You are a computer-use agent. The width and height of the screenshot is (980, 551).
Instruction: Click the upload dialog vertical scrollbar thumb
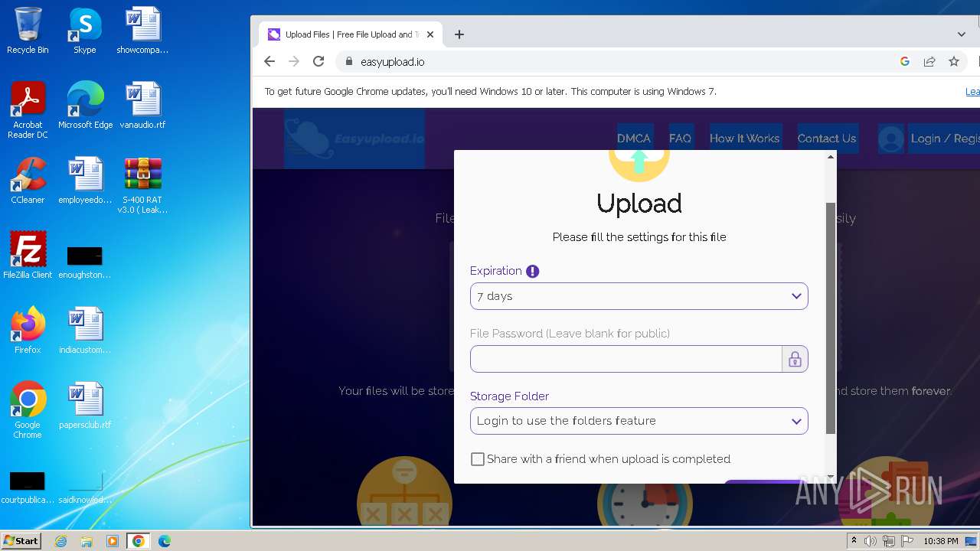(830, 318)
